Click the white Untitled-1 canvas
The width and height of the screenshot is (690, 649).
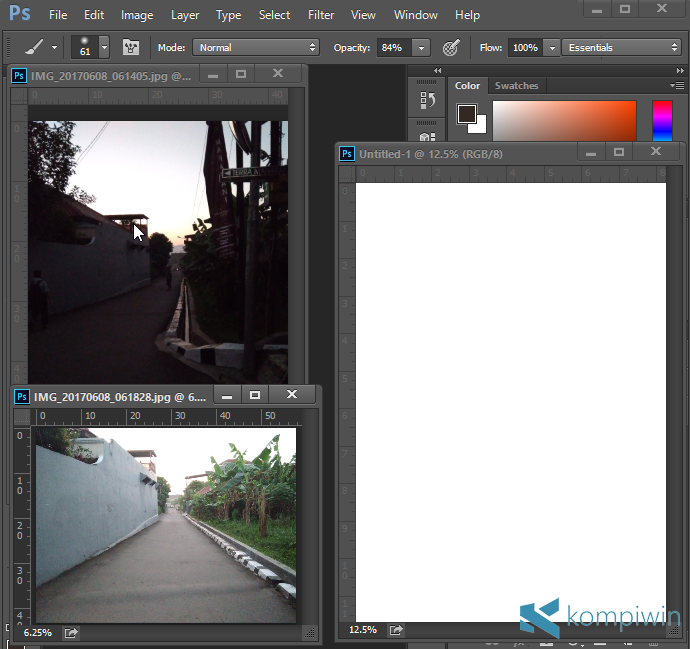510,402
